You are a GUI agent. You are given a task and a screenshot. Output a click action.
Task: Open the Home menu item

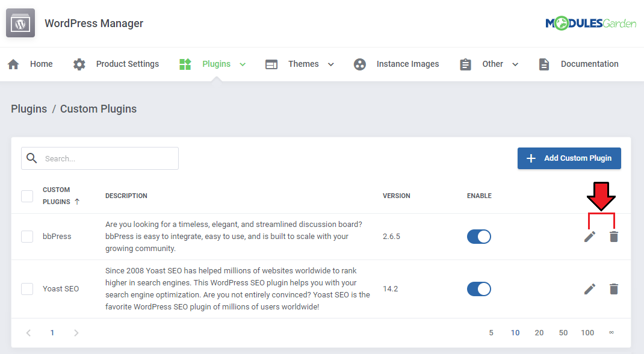coord(41,64)
